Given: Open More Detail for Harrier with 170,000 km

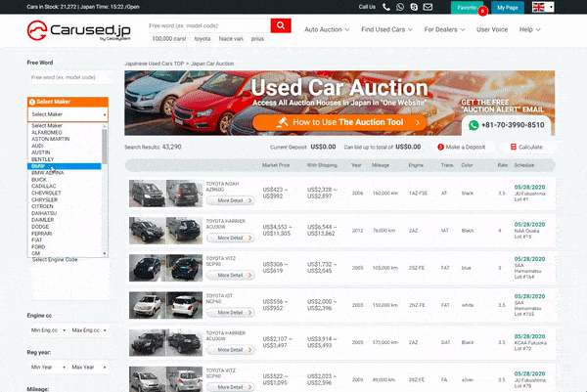Looking at the screenshot, I should pos(231,350).
